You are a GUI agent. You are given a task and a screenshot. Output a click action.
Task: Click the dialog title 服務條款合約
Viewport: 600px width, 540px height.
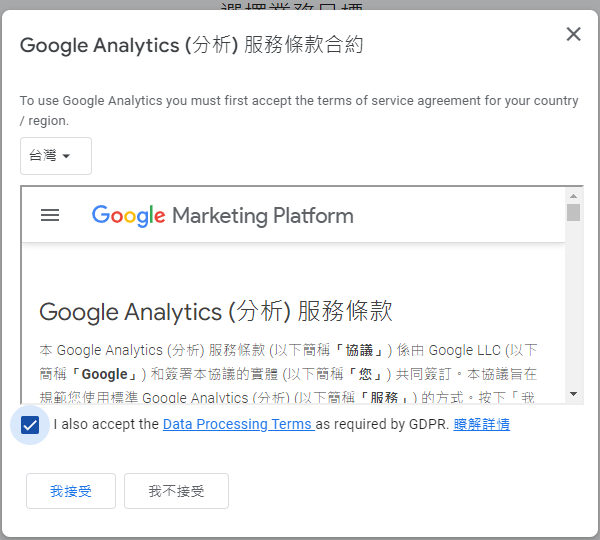[303, 45]
